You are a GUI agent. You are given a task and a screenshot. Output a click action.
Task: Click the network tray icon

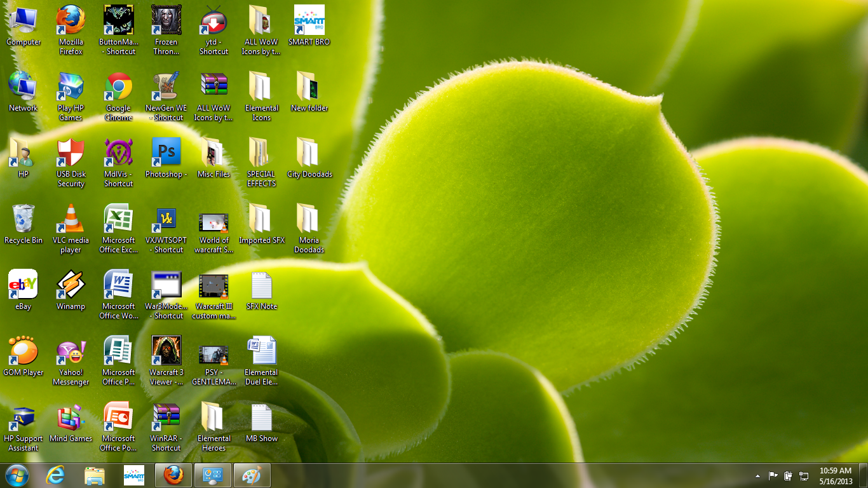point(803,475)
